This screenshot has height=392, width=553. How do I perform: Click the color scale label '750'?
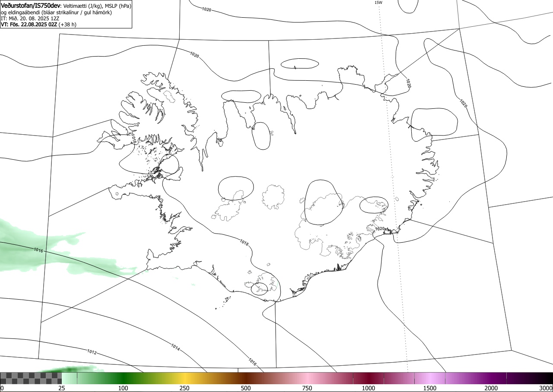[x=307, y=389]
